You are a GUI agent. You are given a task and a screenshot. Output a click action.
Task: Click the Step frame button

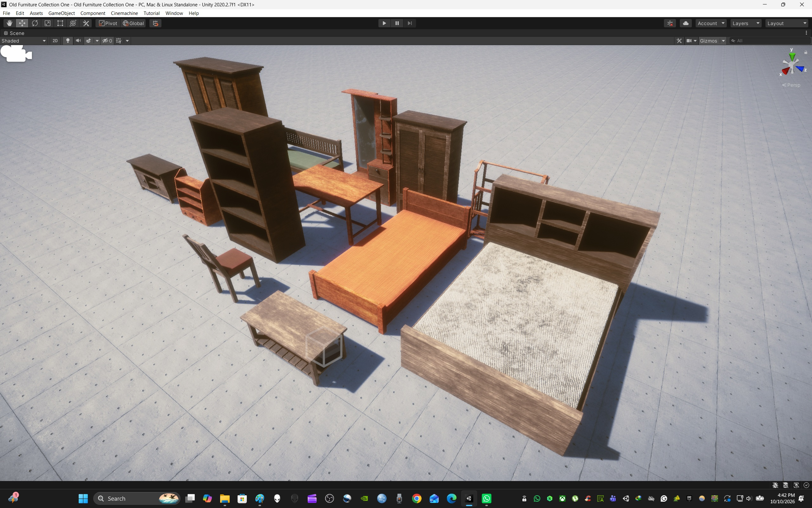coord(410,23)
